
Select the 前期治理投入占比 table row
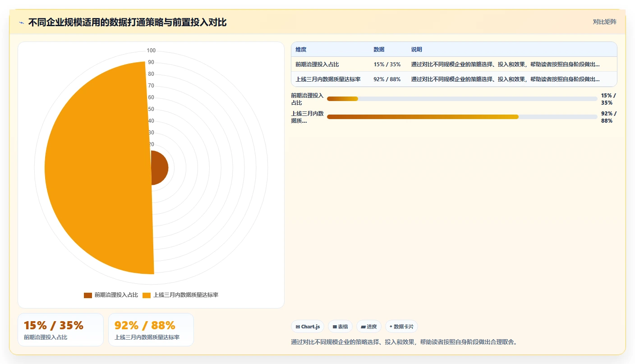(454, 65)
